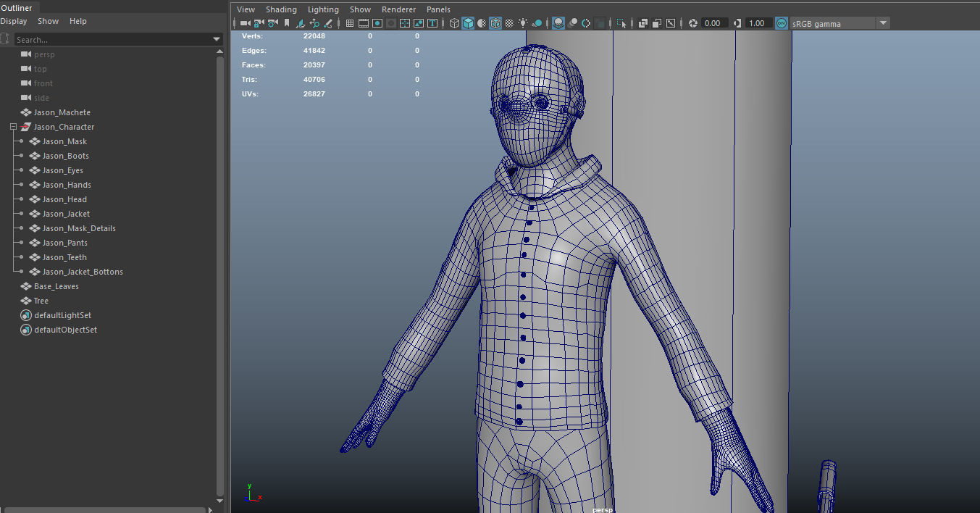Select the Jason_Mask node
The width and height of the screenshot is (980, 513).
click(64, 141)
